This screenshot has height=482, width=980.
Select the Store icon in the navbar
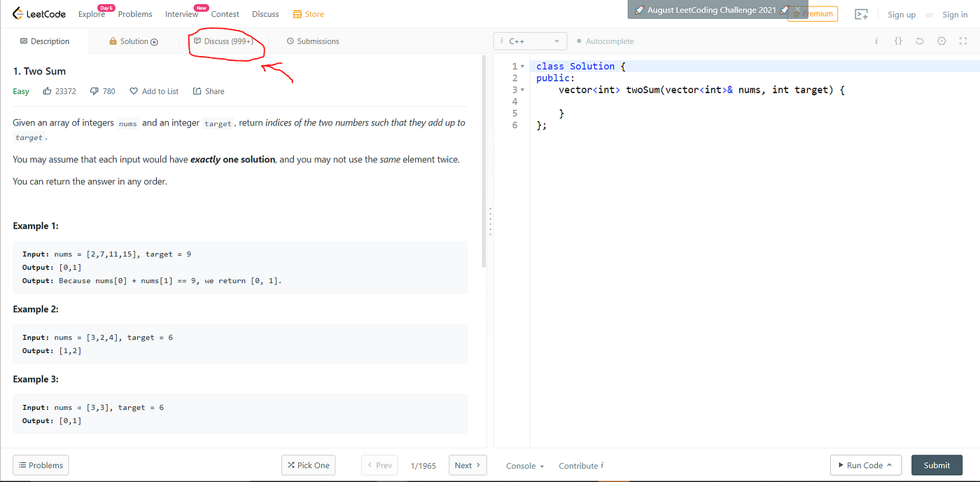click(296, 13)
